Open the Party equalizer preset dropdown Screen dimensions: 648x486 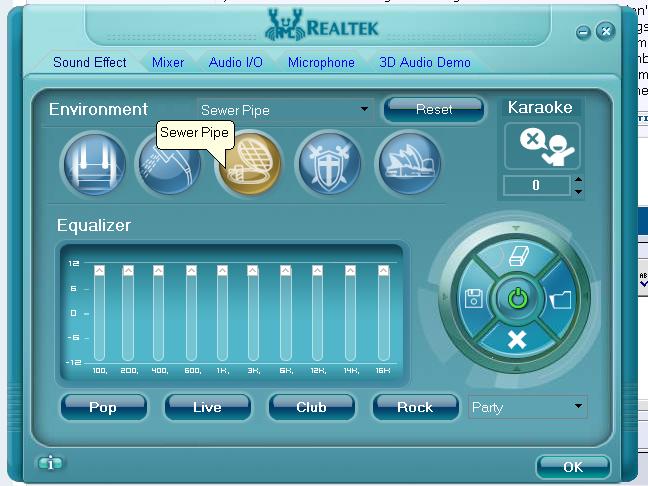click(x=527, y=407)
